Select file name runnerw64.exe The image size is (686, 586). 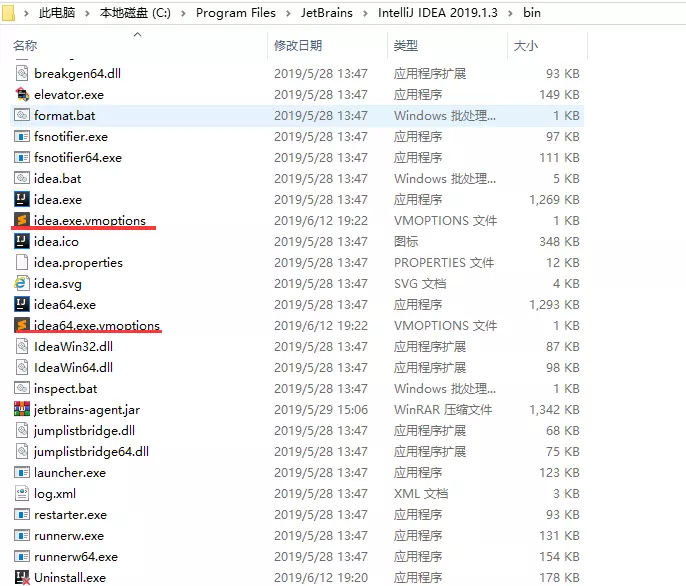coord(76,556)
